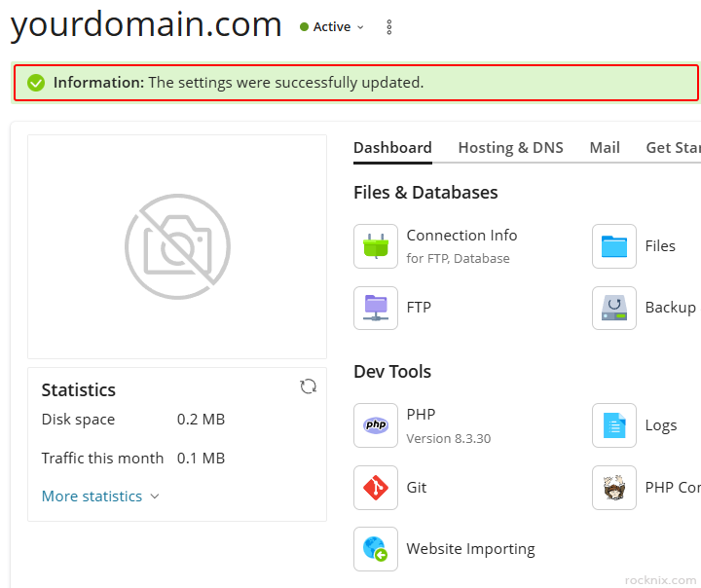Click the website screenshot placeholder thumbnail
The width and height of the screenshot is (701, 588).
pyautogui.click(x=177, y=246)
